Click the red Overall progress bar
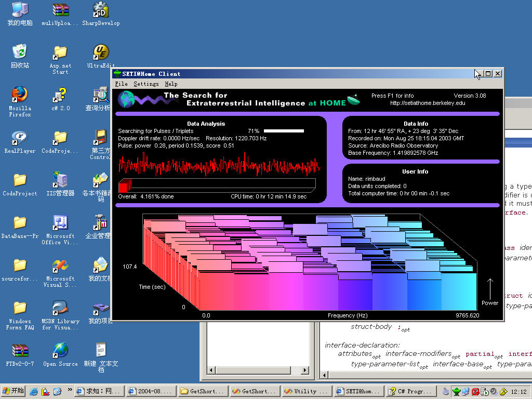 click(217, 185)
